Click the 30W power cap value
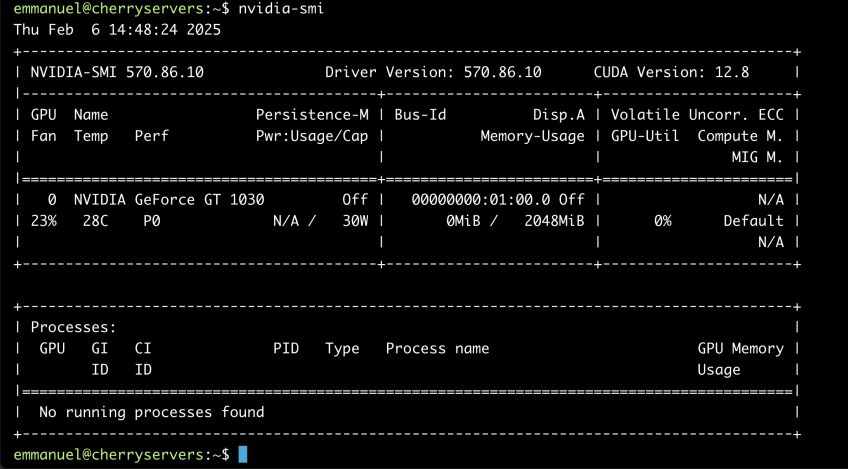The height and width of the screenshot is (469, 848). point(355,220)
